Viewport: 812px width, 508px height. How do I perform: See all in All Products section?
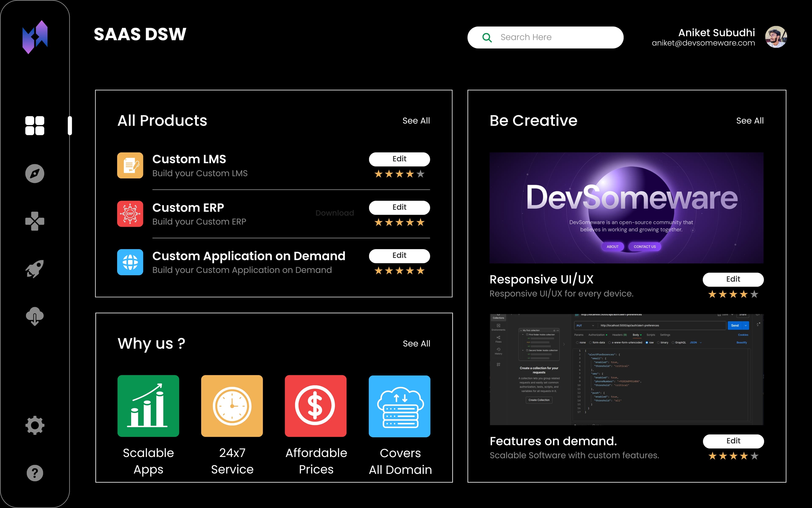(x=416, y=121)
